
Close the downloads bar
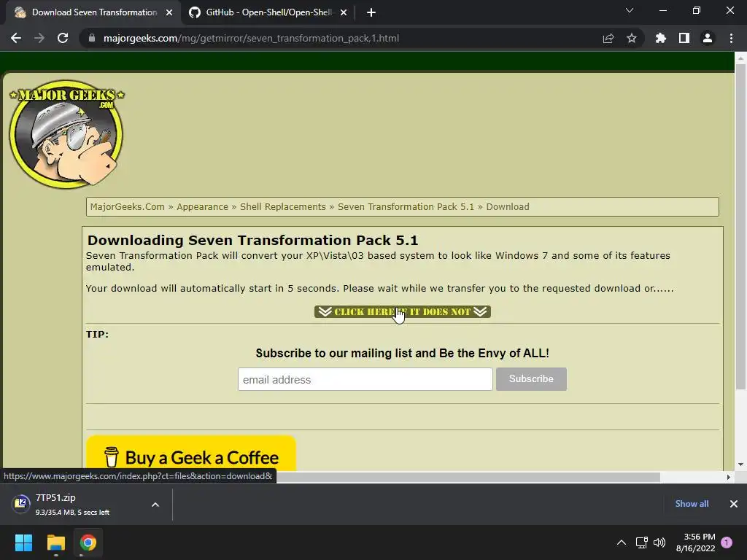(734, 504)
